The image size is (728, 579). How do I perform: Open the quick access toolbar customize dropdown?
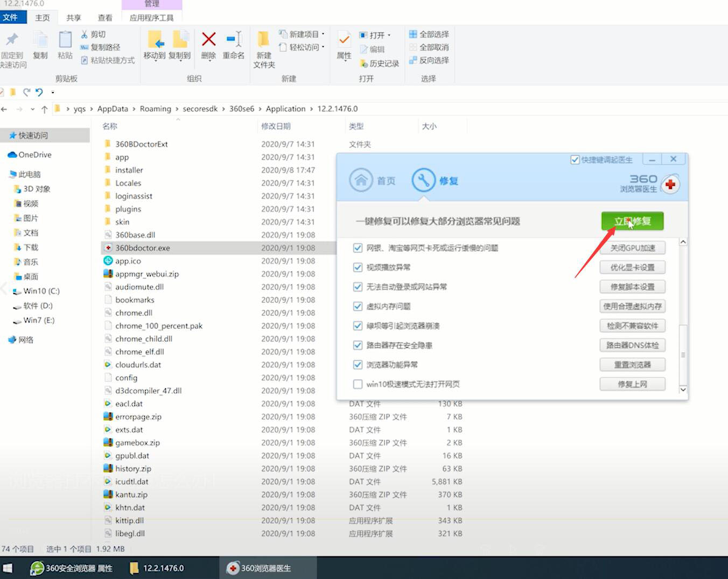point(53,93)
